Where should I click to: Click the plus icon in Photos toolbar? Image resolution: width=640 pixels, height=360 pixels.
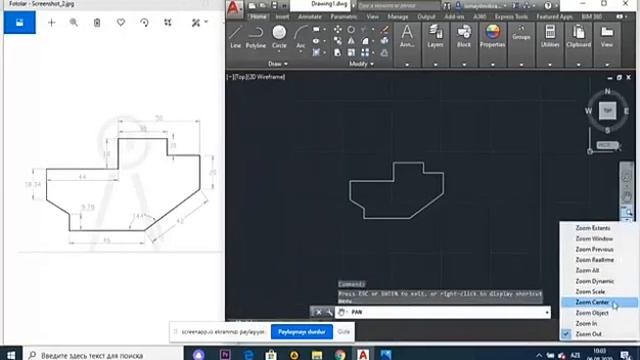point(51,22)
